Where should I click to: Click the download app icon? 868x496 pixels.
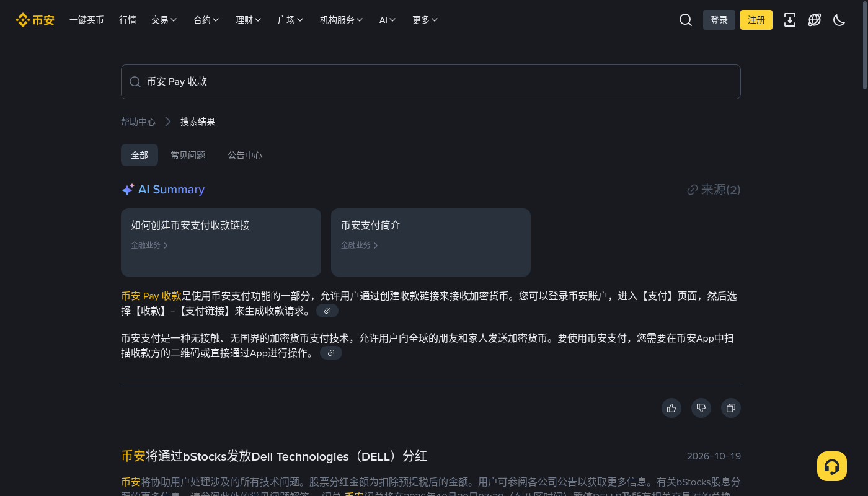[x=790, y=20]
